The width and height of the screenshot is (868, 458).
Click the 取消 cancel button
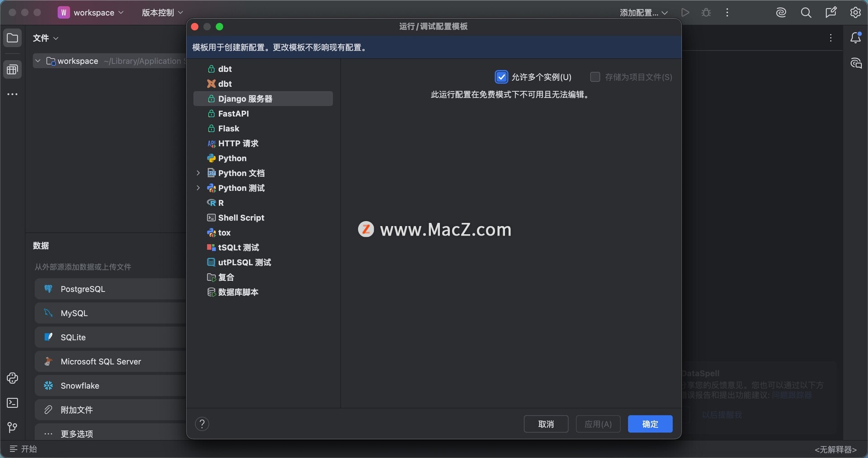(546, 424)
